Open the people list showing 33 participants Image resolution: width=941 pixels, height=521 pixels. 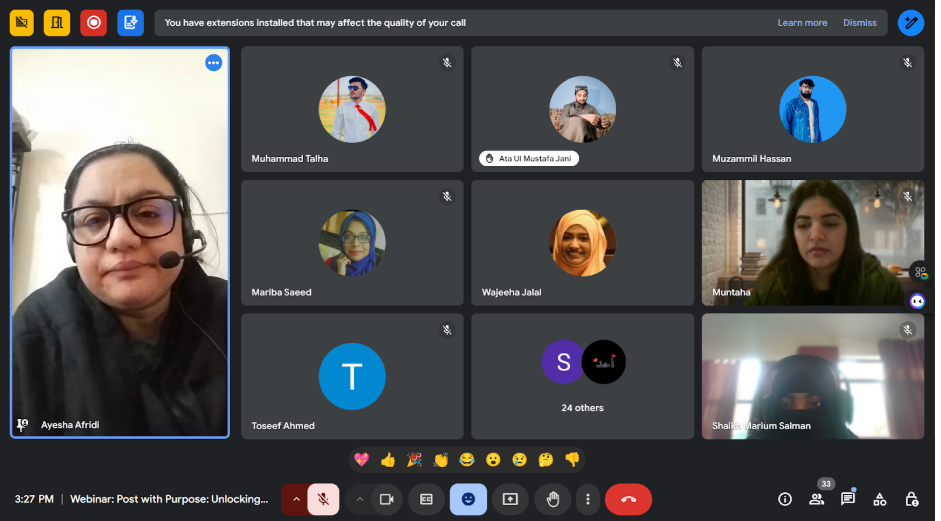point(817,499)
